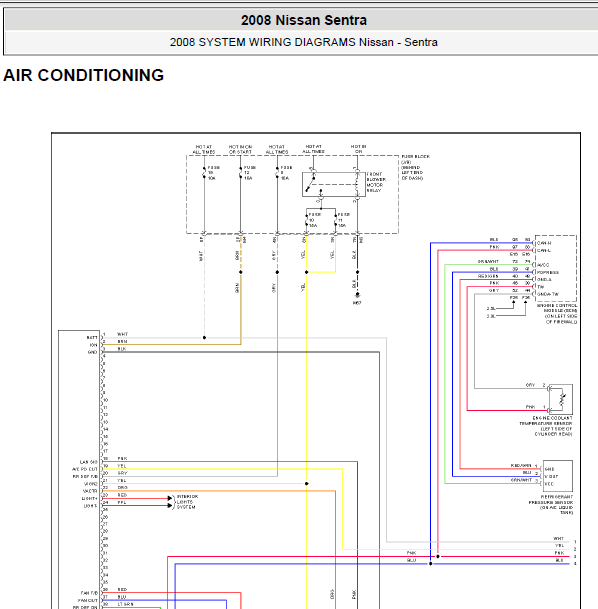Click the 'INTERIOR LIGHTS SYSTEM' reference label

[188, 502]
